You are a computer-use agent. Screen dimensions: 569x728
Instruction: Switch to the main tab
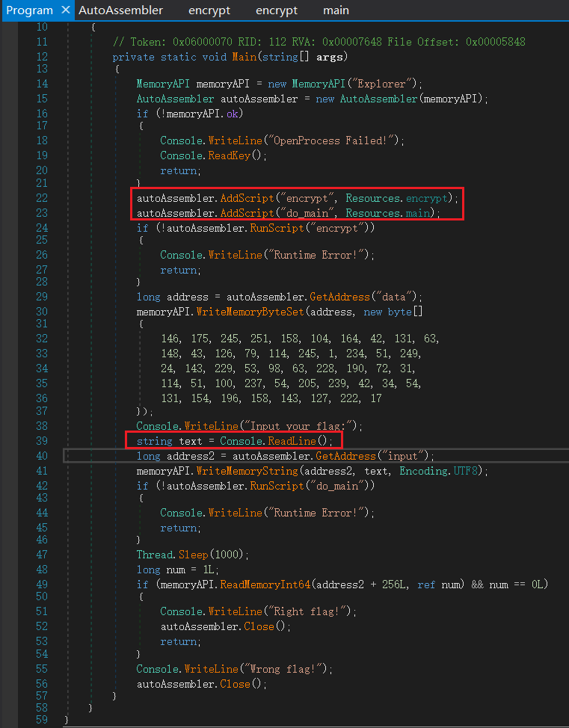pos(336,10)
